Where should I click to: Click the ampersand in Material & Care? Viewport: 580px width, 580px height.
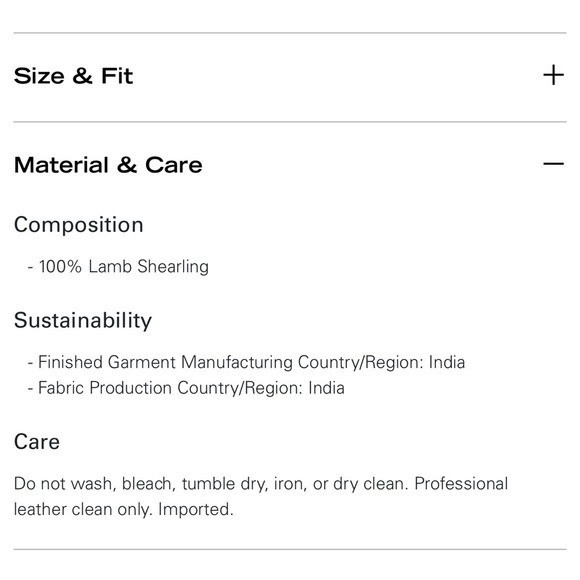[127, 165]
